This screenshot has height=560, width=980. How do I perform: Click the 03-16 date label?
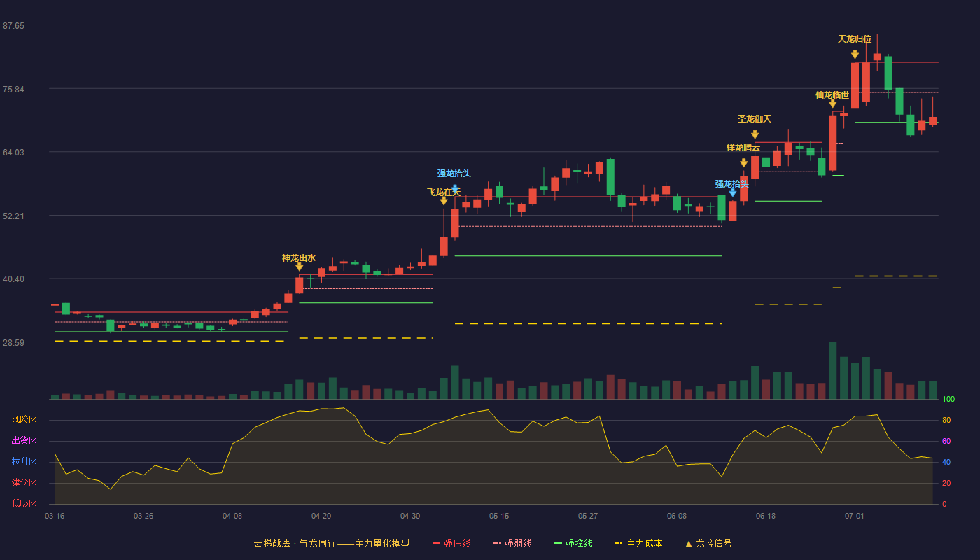[55, 516]
